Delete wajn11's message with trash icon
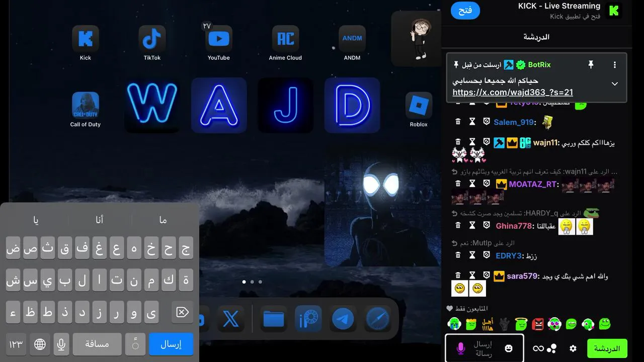 458,142
